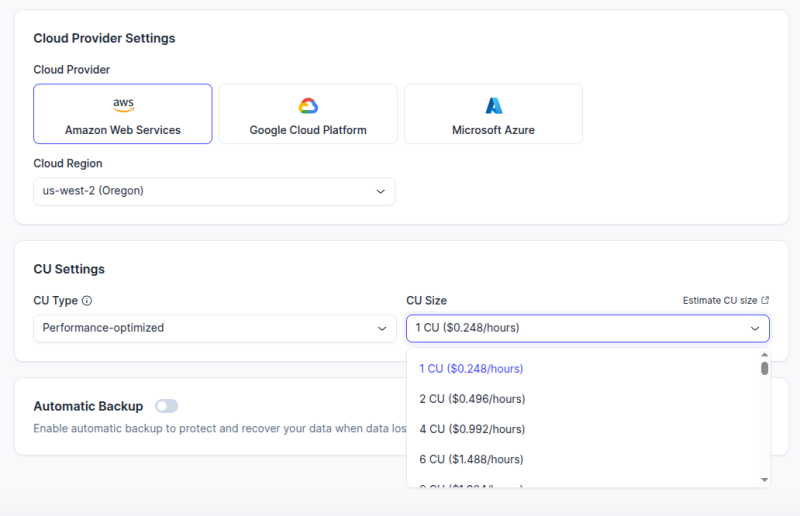Screen dimensions: 800x516
Task: Open the Cloud Region dropdown
Action: (x=214, y=191)
